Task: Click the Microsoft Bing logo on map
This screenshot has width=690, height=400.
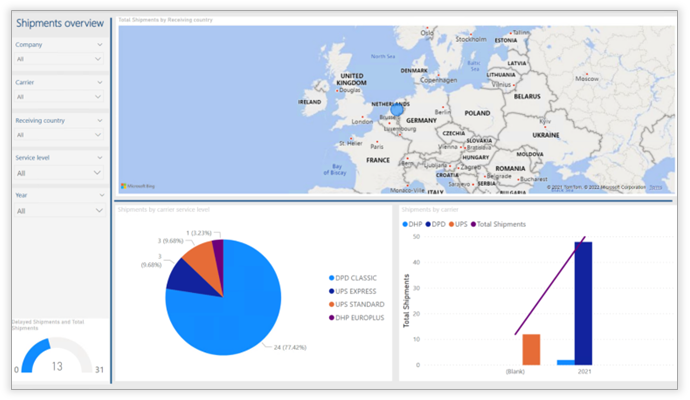Action: pos(138,186)
